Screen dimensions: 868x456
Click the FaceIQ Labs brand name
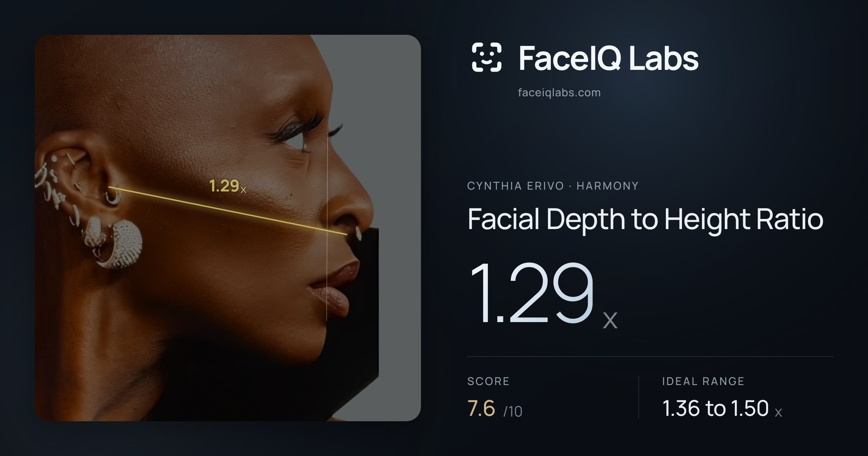608,58
